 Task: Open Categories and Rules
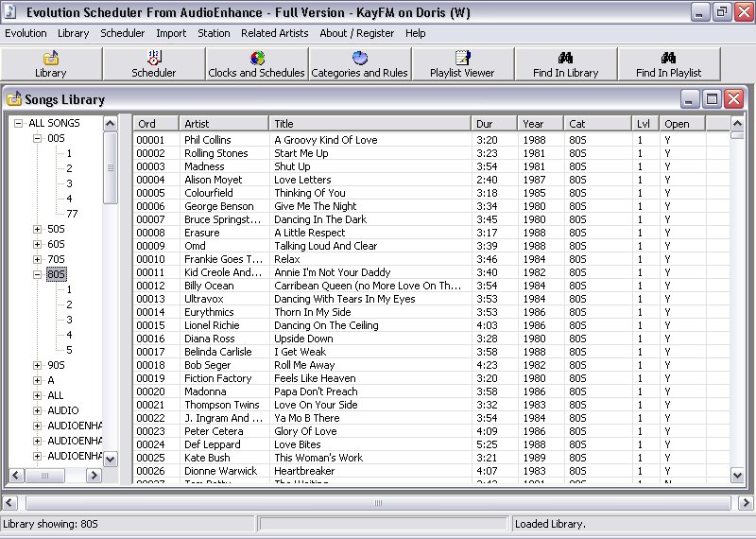(x=360, y=63)
